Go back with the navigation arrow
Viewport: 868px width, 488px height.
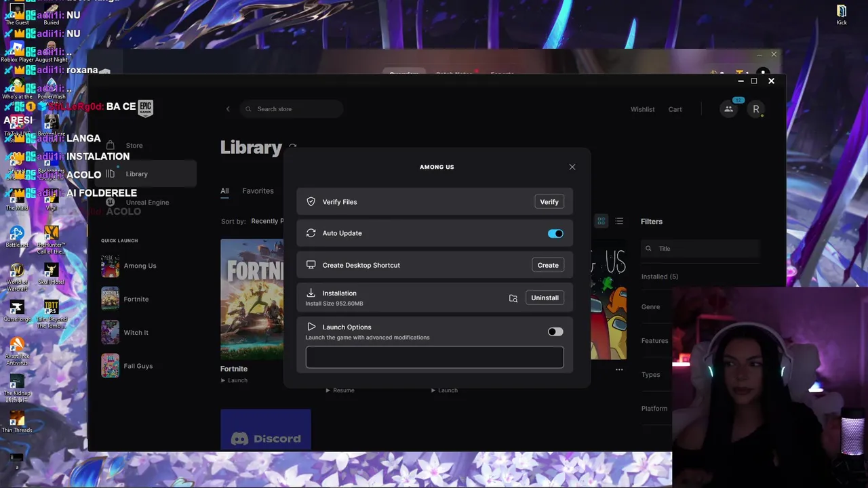(228, 109)
